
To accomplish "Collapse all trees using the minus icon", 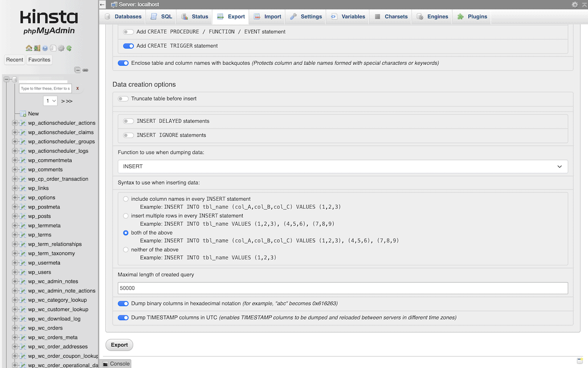I will click(x=78, y=70).
